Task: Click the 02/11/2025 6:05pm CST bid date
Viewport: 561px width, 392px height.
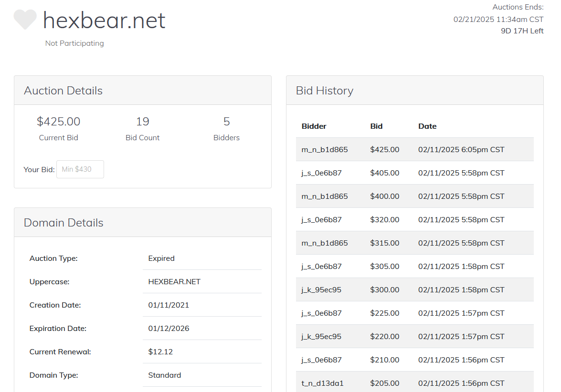Action: click(461, 150)
